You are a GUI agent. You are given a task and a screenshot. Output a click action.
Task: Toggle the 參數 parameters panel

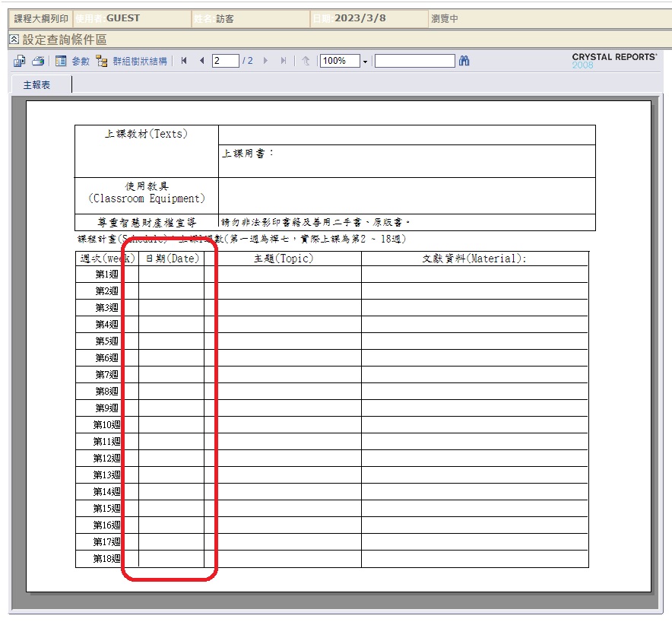point(72,61)
